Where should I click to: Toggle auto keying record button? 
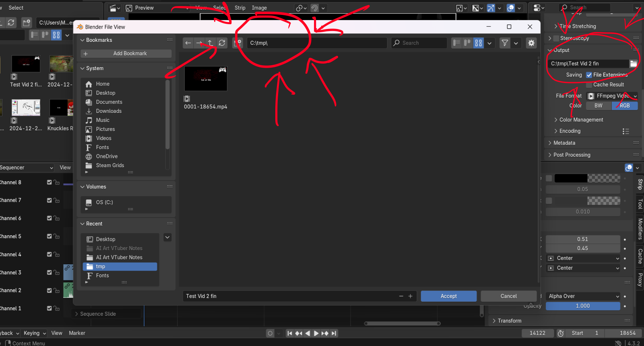tap(270, 333)
